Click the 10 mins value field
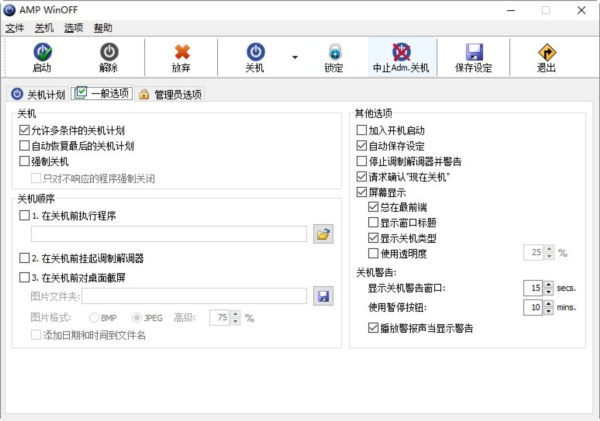 [x=534, y=307]
